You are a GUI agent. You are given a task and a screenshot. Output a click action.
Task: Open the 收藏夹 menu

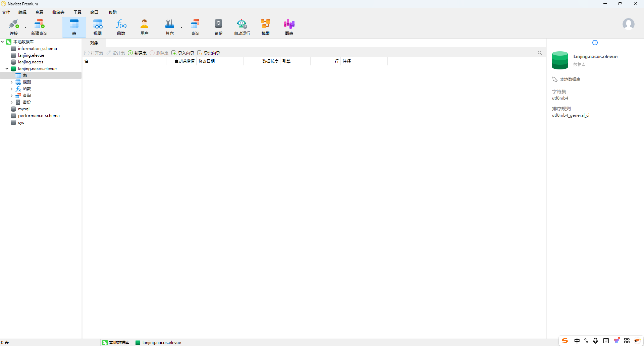58,12
